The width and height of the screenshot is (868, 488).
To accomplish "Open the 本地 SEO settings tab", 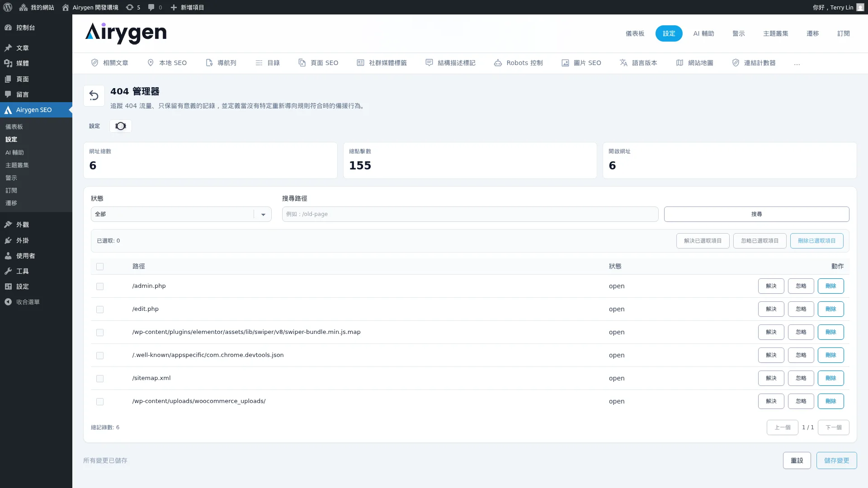I will pyautogui.click(x=167, y=63).
